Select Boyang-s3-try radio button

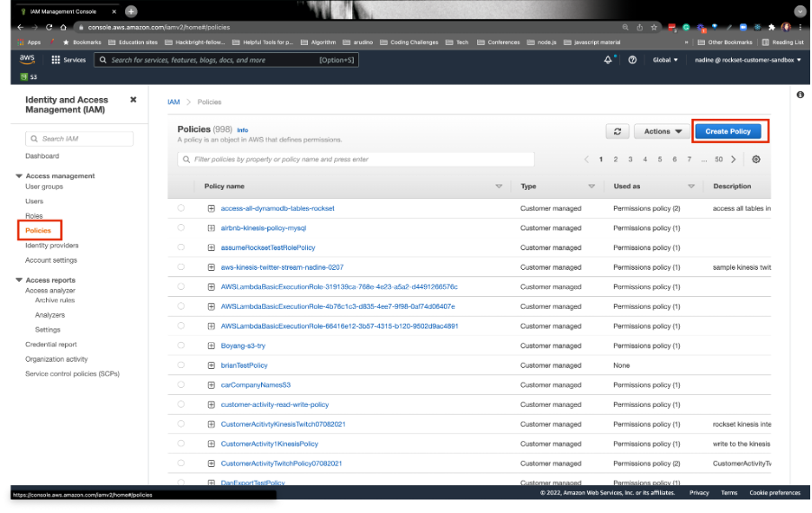pyautogui.click(x=181, y=346)
